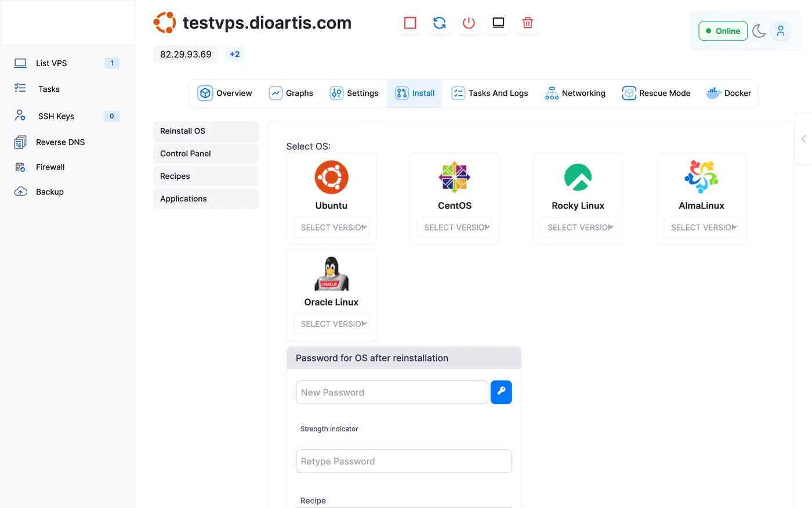
Task: Open the Rescue Mode tab
Action: pos(656,93)
